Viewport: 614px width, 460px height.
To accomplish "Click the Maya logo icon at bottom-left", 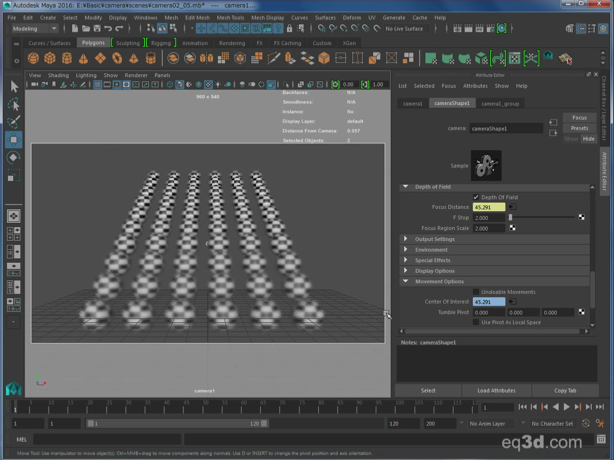I will point(13,389).
